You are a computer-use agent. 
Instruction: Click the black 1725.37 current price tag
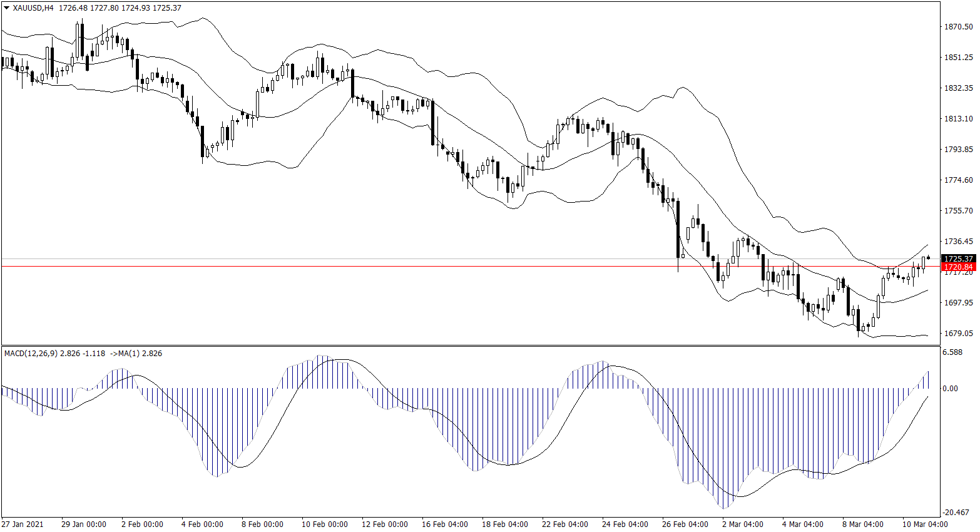[x=958, y=258]
